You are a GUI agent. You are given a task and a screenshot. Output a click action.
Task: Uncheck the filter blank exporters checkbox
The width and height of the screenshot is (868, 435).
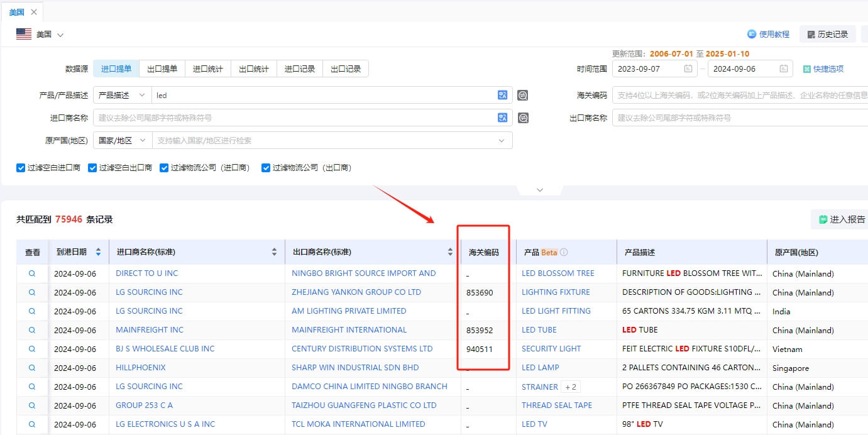92,168
